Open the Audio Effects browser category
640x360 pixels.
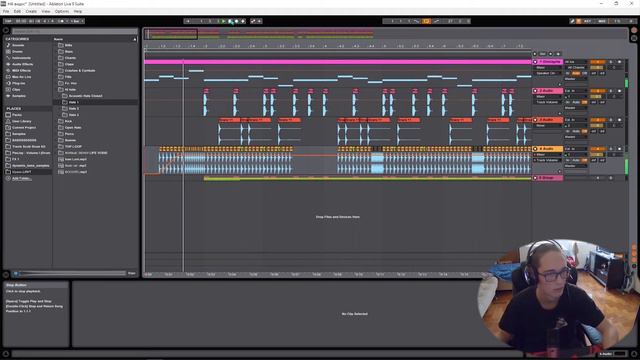(22, 64)
